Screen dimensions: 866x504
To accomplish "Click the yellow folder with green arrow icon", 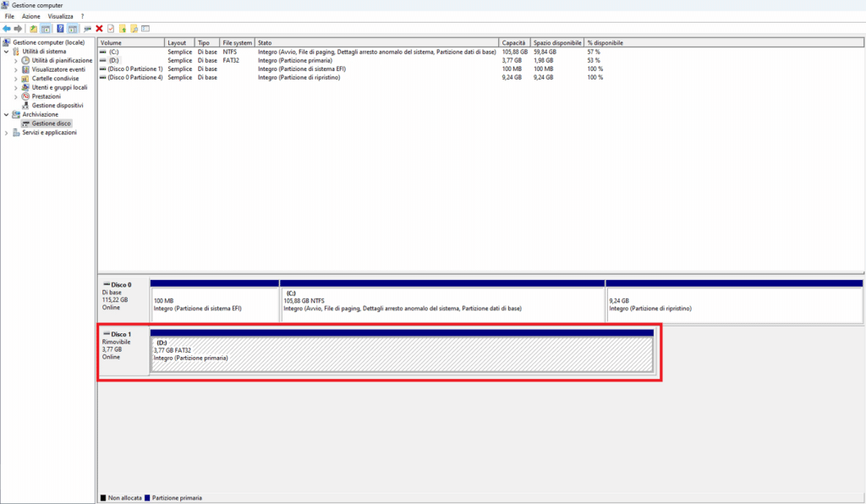I will tap(123, 29).
